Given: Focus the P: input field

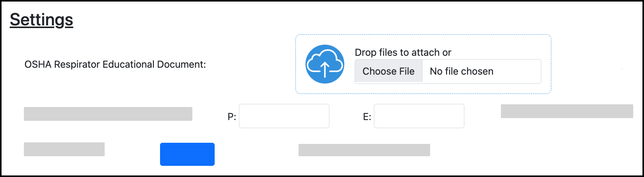Looking at the screenshot, I should click(284, 116).
